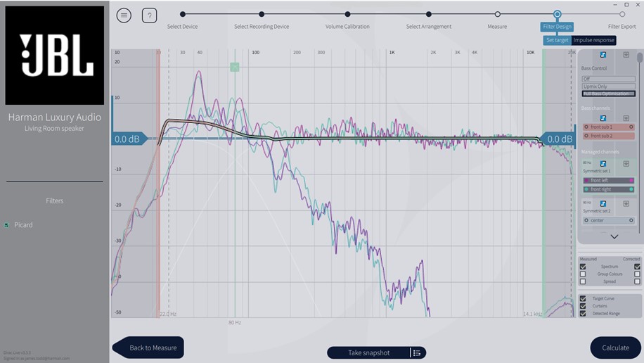
Task: Expand channel list with down chevron
Action: [614, 237]
